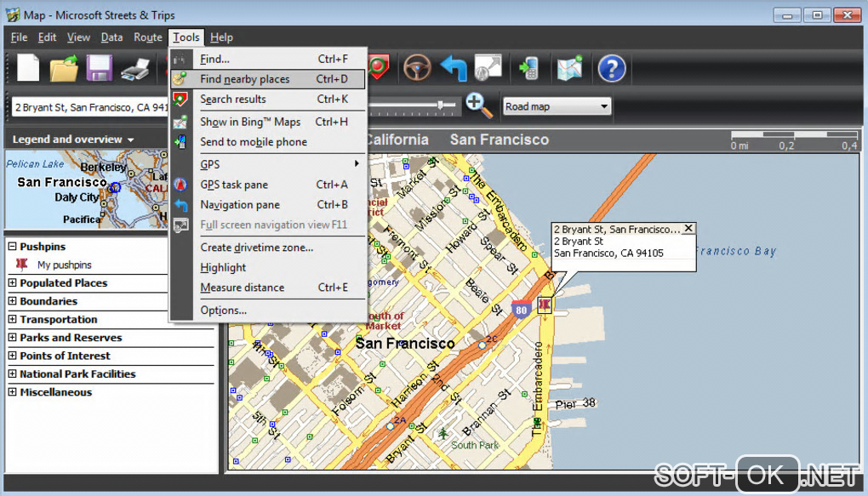Click the exit 2A marker on the map
868x496 pixels.
click(391, 426)
